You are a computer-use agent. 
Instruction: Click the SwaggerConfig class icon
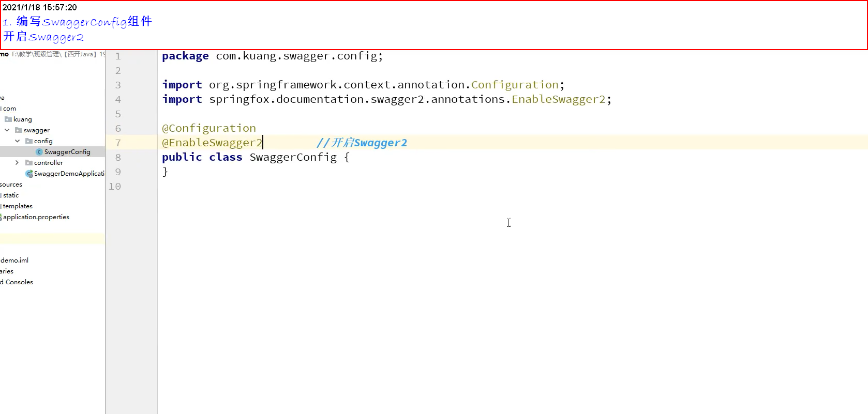(x=39, y=152)
